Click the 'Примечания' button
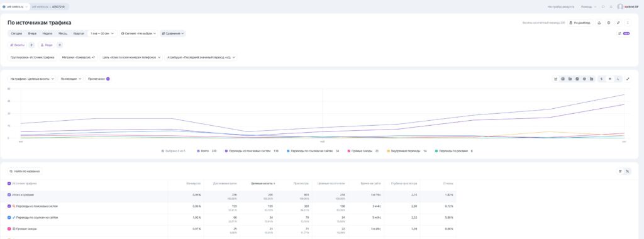Viewport: 644px width, 239px height. [x=99, y=79]
